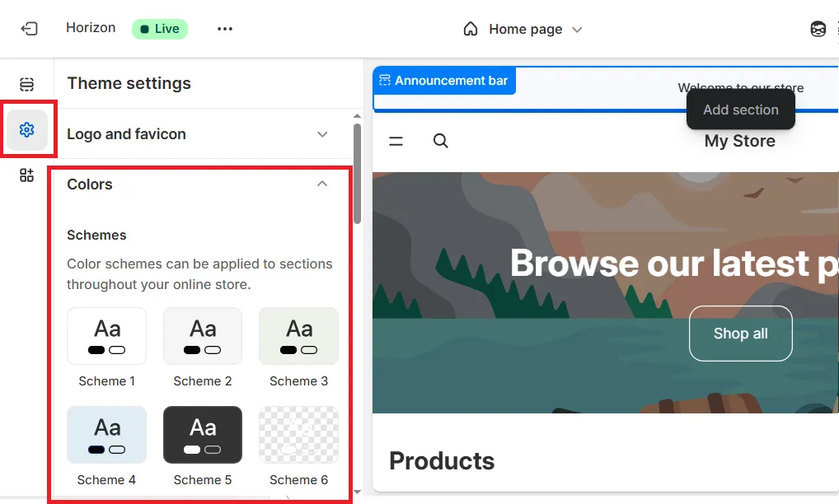
Task: Click the Theme settings panel scrollbar
Action: [357, 173]
